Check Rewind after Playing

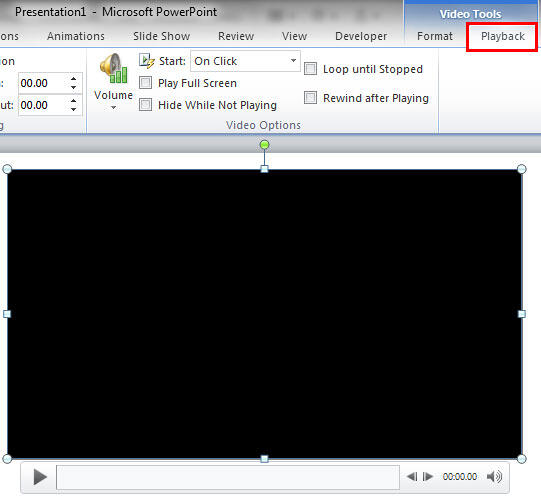pos(310,97)
